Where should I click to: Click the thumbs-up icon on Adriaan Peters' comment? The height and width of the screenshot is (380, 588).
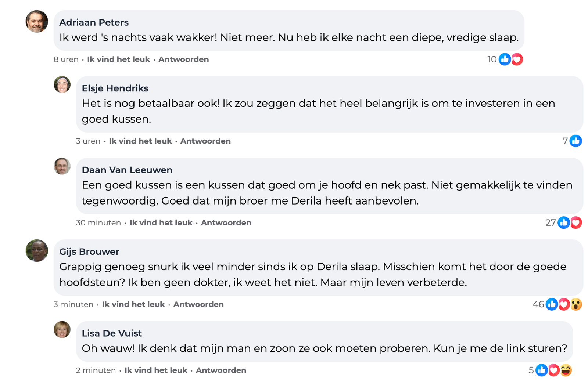coord(505,59)
